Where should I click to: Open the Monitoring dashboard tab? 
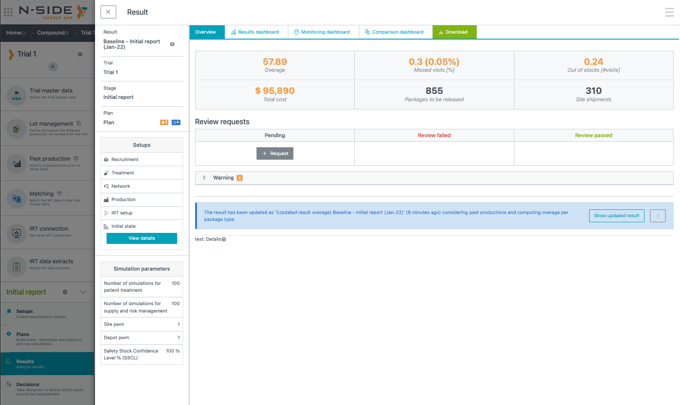click(x=322, y=32)
